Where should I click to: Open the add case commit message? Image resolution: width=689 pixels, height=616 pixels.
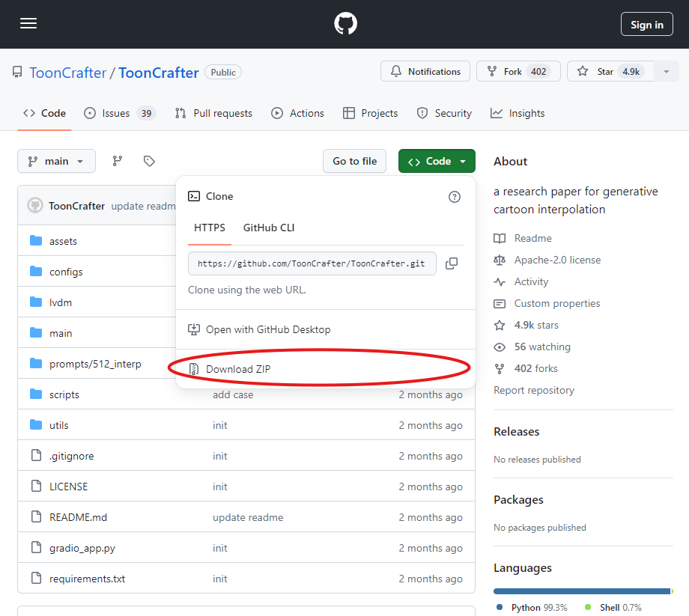tap(233, 394)
